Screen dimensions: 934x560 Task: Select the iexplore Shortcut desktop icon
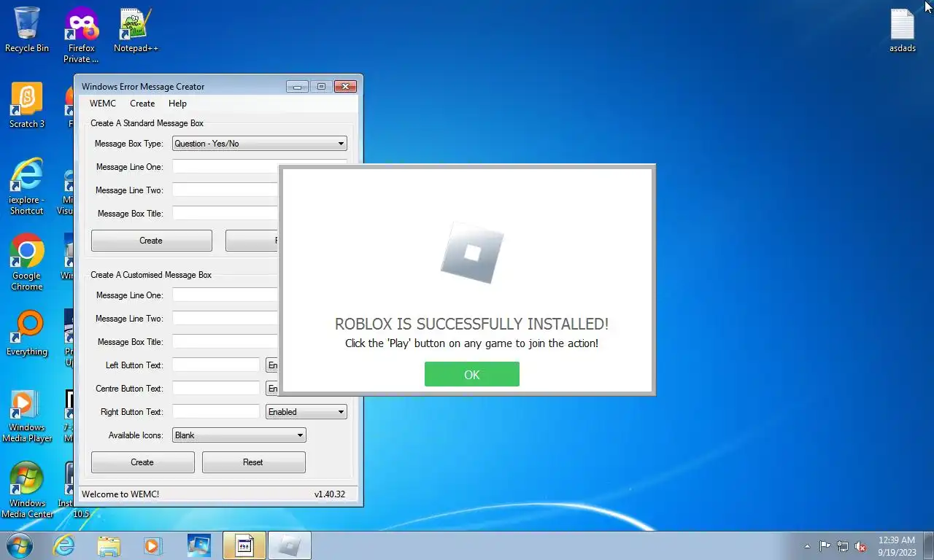tap(27, 186)
